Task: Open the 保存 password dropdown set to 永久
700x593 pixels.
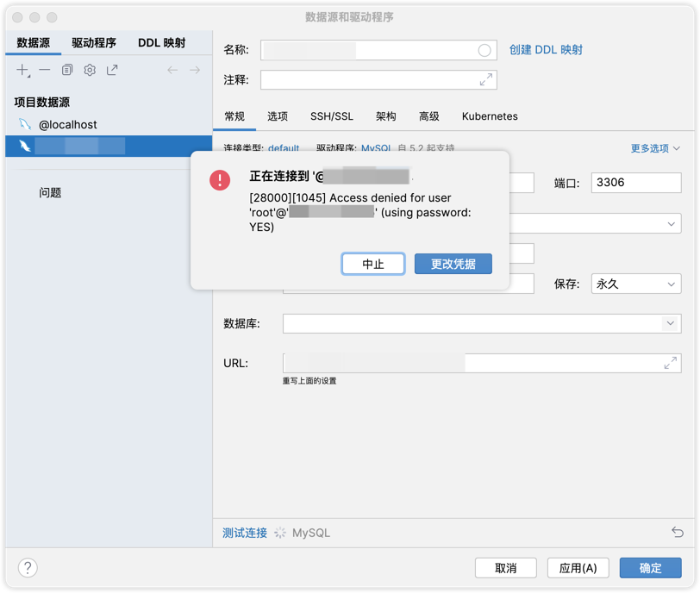Action: pos(636,284)
